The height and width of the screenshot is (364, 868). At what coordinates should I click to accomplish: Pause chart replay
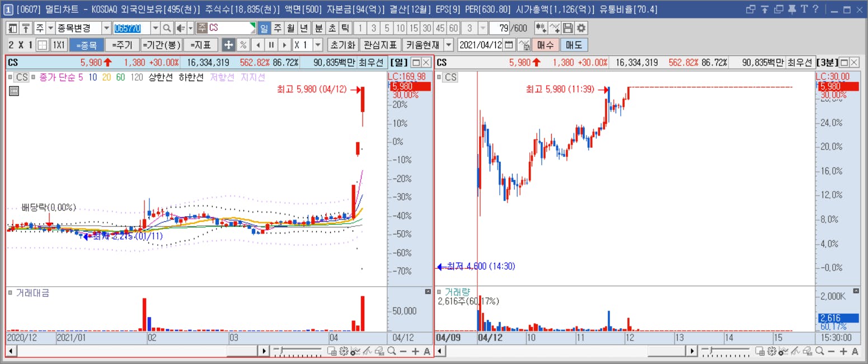click(271, 45)
